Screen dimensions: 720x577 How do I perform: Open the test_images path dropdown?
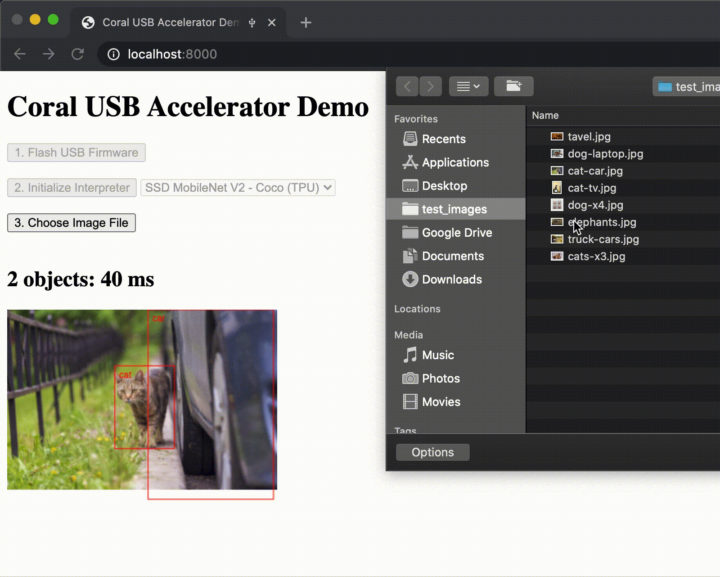coord(686,87)
